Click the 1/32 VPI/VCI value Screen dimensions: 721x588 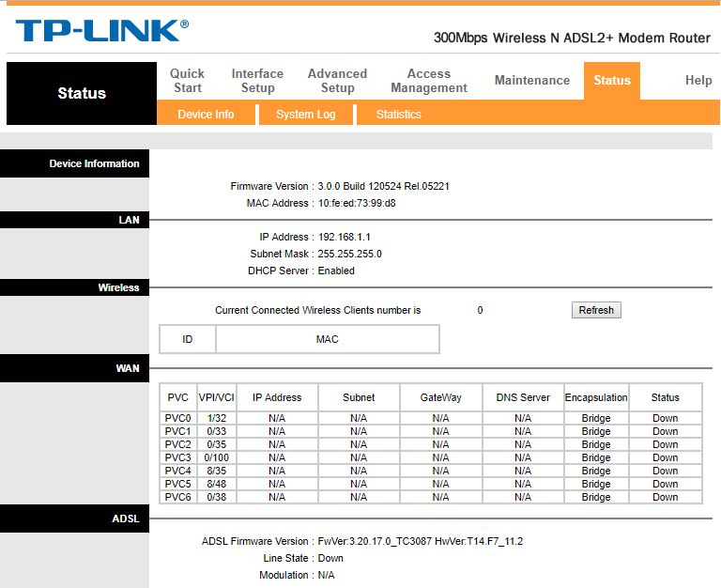pyautogui.click(x=217, y=418)
